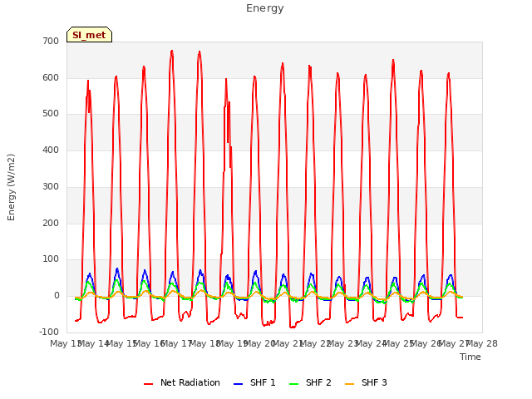Click the 200 y-axis tick label

point(51,224)
